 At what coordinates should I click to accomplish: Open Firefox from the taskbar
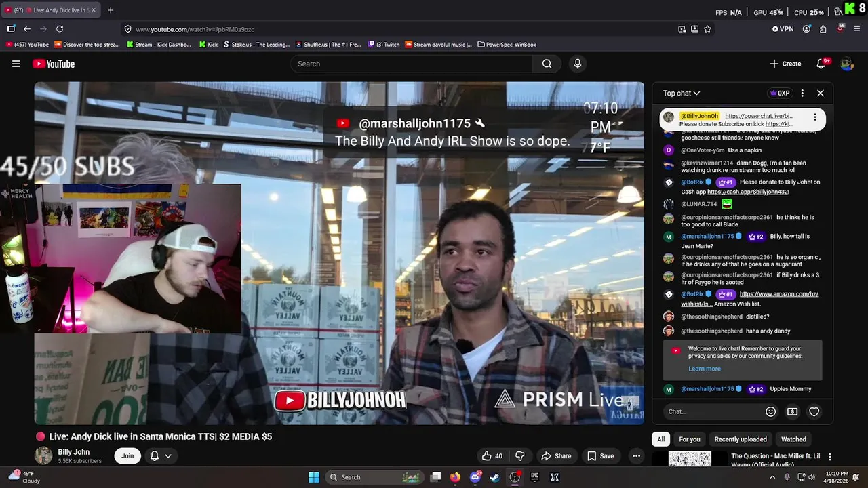[x=455, y=477]
